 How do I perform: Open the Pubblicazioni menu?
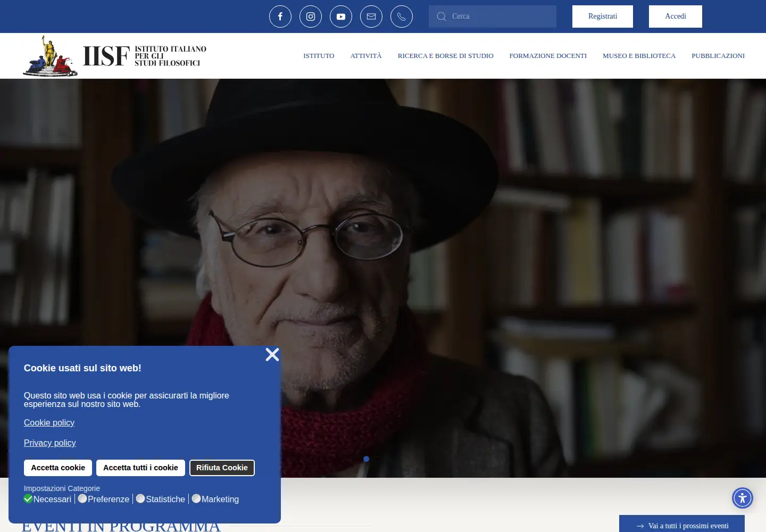pyautogui.click(x=718, y=56)
